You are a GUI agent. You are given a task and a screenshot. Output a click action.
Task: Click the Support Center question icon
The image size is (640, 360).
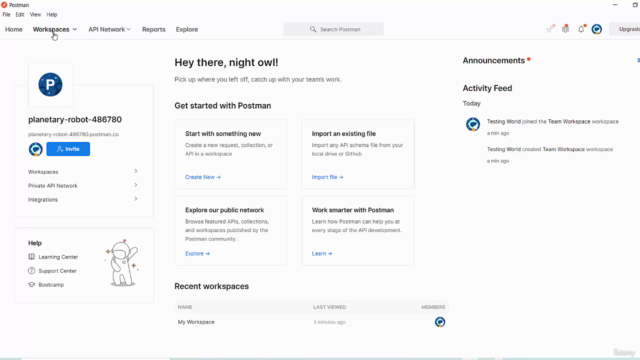coord(31,271)
